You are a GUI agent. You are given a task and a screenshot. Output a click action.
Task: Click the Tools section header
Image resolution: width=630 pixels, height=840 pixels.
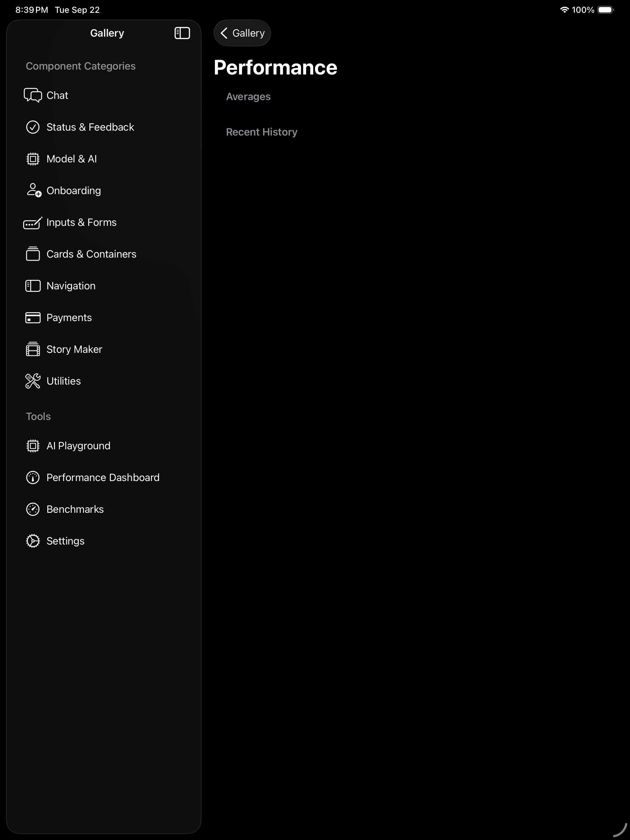[x=38, y=417]
